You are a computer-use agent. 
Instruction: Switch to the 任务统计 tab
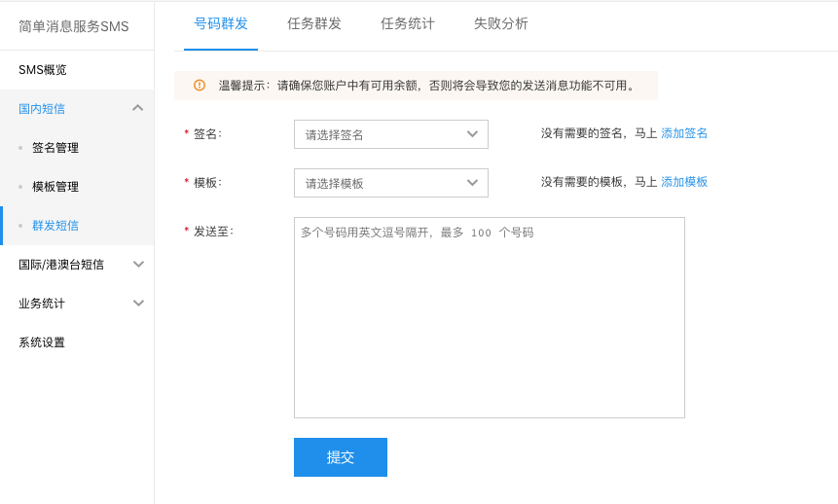tap(407, 23)
